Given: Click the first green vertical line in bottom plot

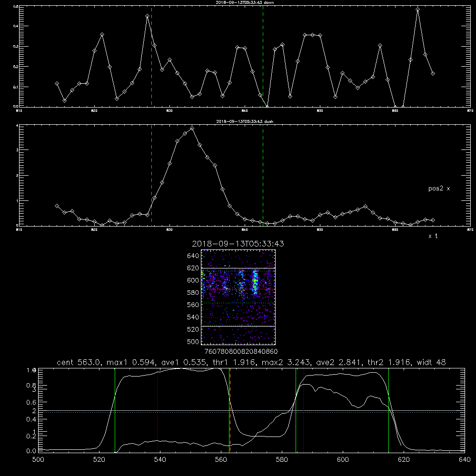Looking at the screenshot, I should (x=115, y=410).
